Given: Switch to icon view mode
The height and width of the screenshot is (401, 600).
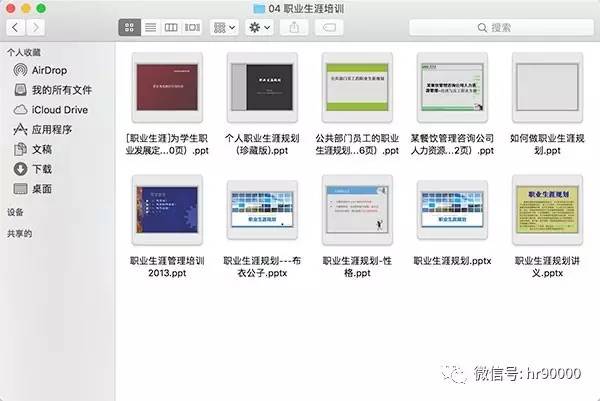Looking at the screenshot, I should tap(129, 28).
